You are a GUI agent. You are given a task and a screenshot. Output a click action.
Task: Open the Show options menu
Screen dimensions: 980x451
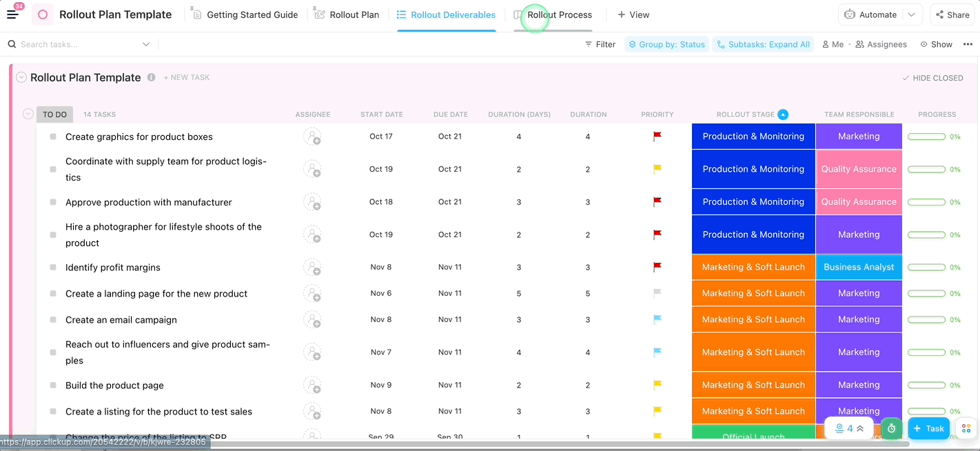(x=936, y=44)
